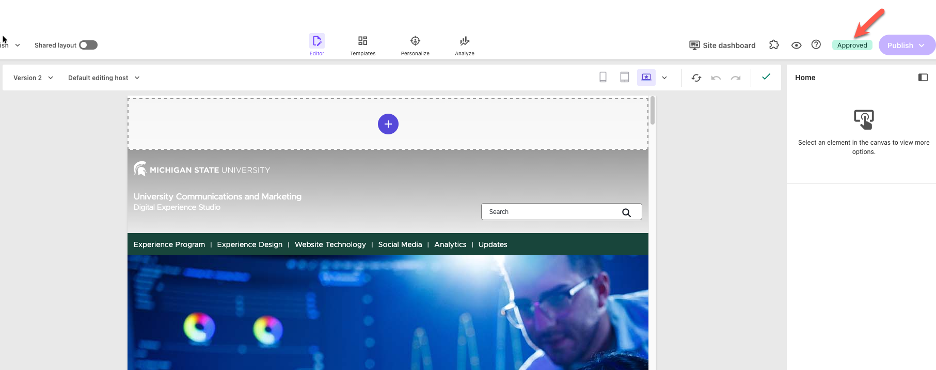The width and height of the screenshot is (936, 370).
Task: Open the Editor tab
Action: [316, 45]
